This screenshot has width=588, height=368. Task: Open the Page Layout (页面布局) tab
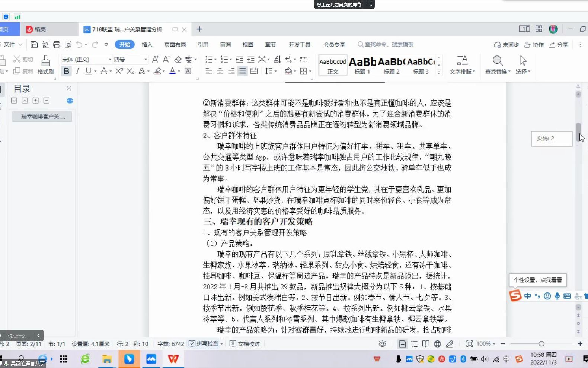pyautogui.click(x=175, y=44)
